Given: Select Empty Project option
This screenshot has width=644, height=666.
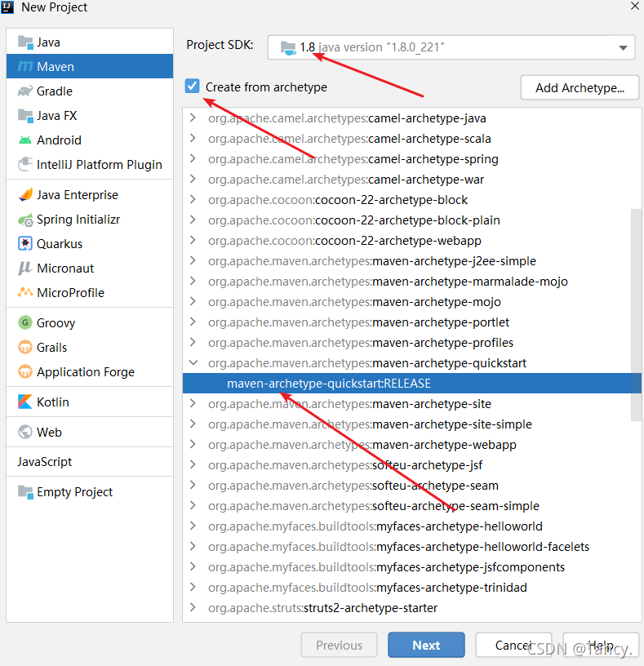Looking at the screenshot, I should coord(90,492).
